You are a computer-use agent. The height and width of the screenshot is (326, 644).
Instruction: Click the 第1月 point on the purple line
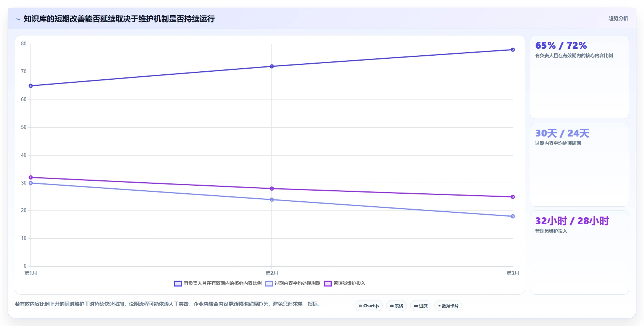(x=31, y=177)
